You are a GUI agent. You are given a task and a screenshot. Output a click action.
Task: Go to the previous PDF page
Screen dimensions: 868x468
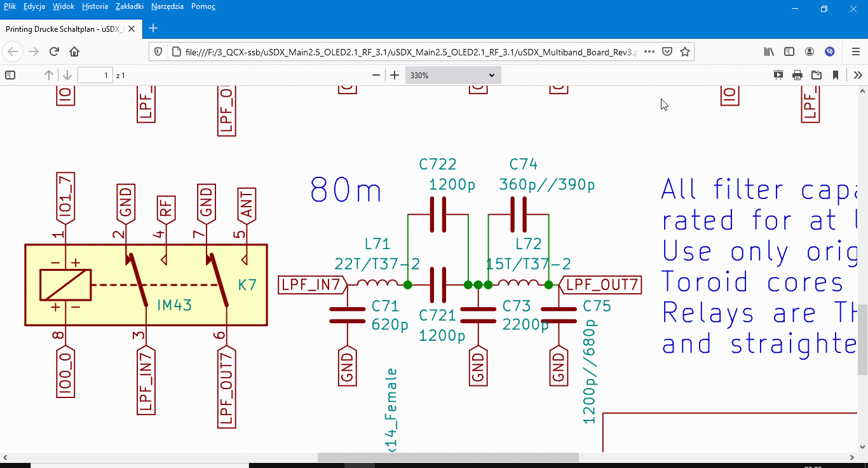pos(49,75)
